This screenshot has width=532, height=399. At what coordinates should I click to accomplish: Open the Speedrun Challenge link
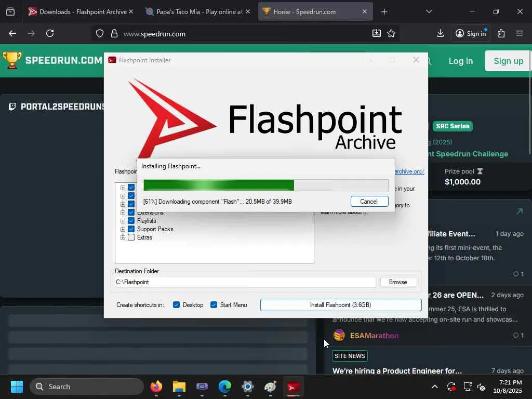(x=468, y=154)
